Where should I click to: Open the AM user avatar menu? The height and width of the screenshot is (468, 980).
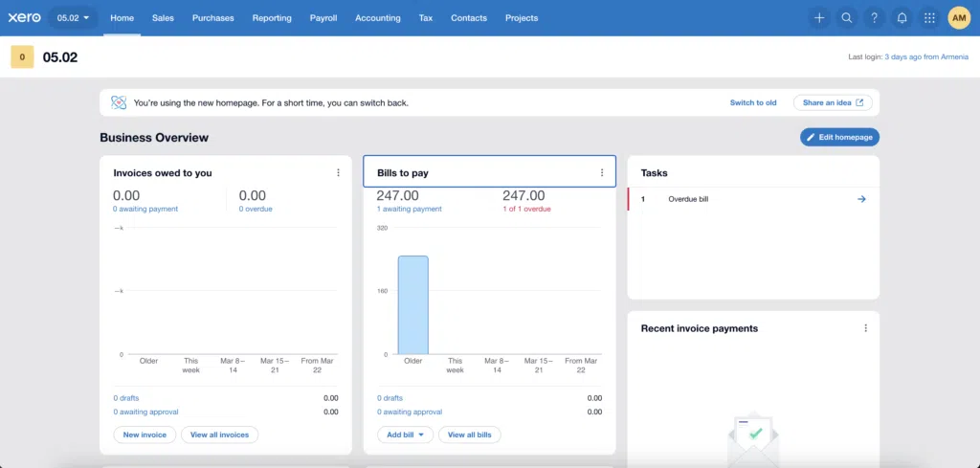coord(959,18)
